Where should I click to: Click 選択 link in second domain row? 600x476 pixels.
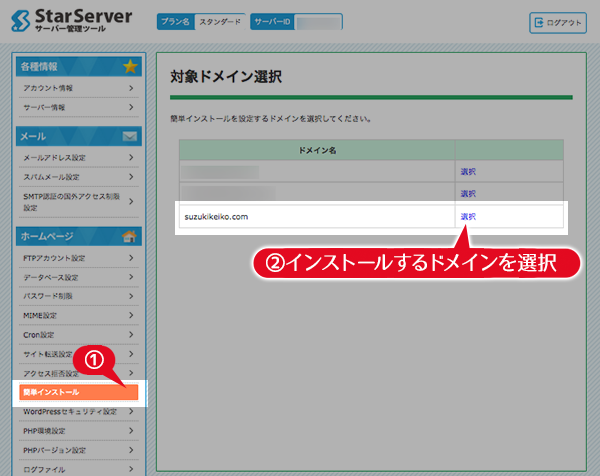click(x=468, y=194)
